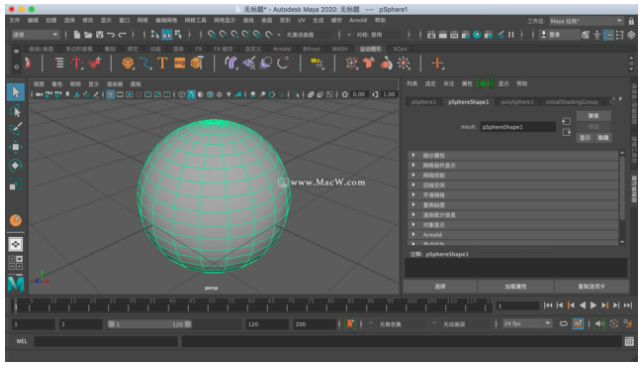Open the UV menu in menu bar
This screenshot has width=644, height=369.
(301, 20)
